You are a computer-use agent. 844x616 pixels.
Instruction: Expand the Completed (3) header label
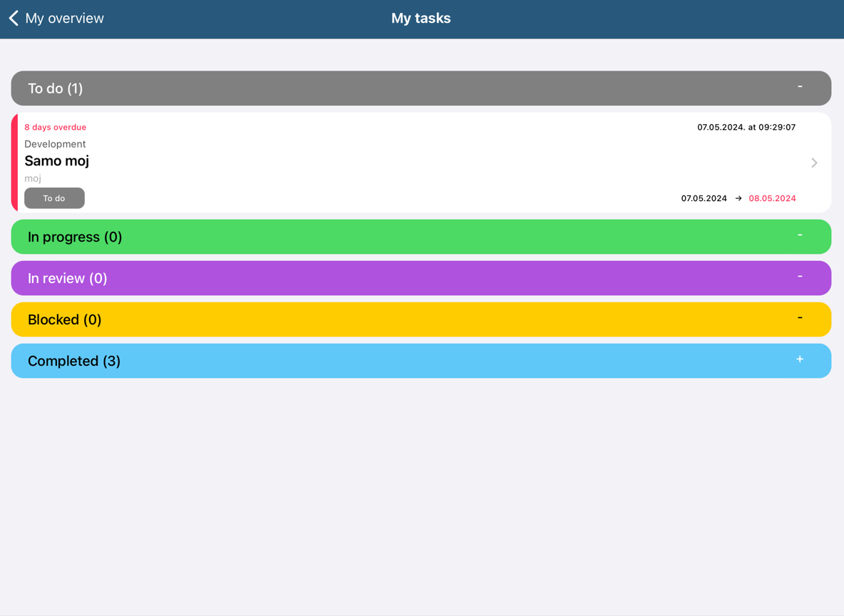click(74, 361)
